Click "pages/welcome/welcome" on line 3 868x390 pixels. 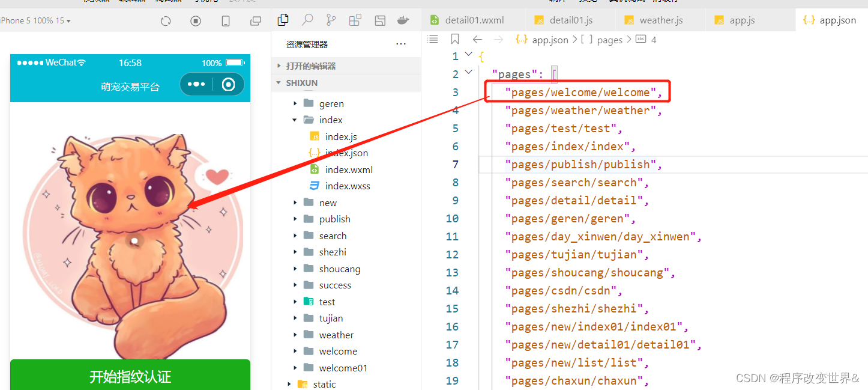tap(580, 92)
